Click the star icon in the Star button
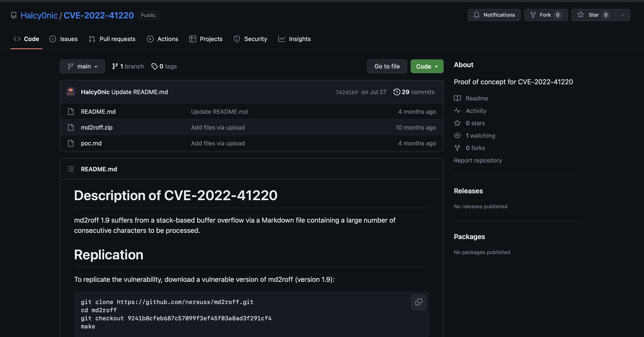Screen dimensions: 644x337 tap(580, 15)
